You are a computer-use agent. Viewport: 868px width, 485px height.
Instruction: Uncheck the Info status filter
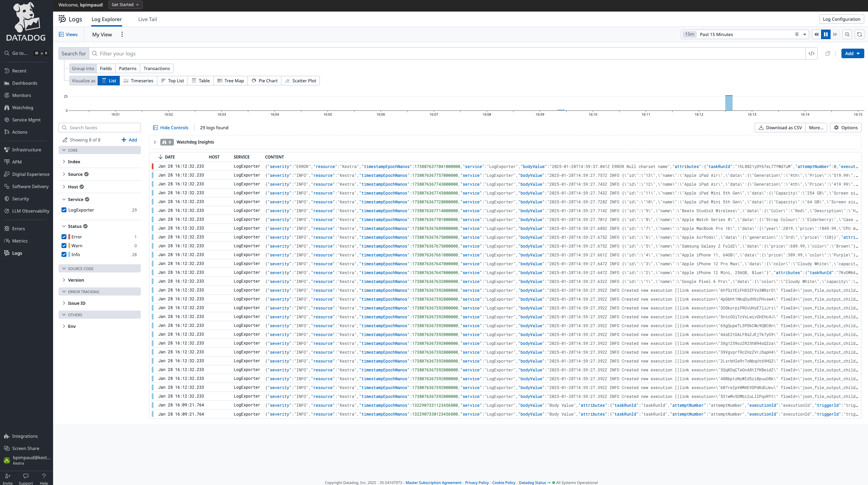(64, 254)
